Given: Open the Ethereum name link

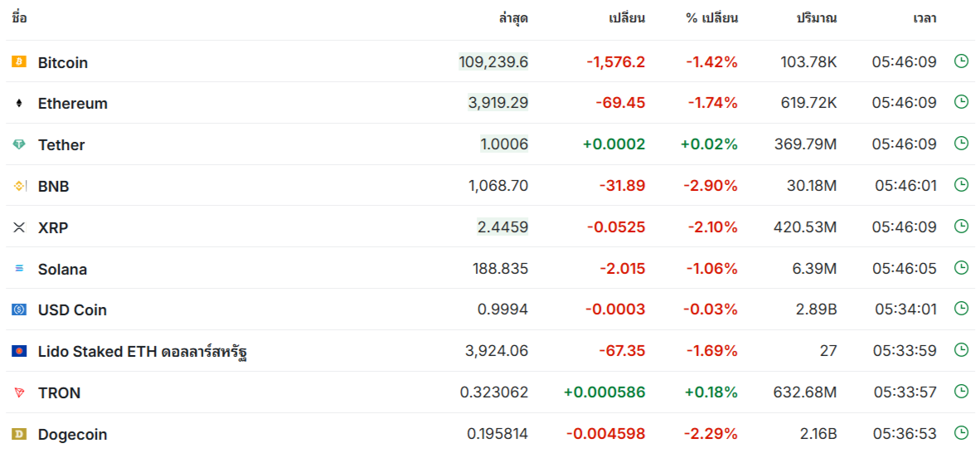Looking at the screenshot, I should coord(73,104).
